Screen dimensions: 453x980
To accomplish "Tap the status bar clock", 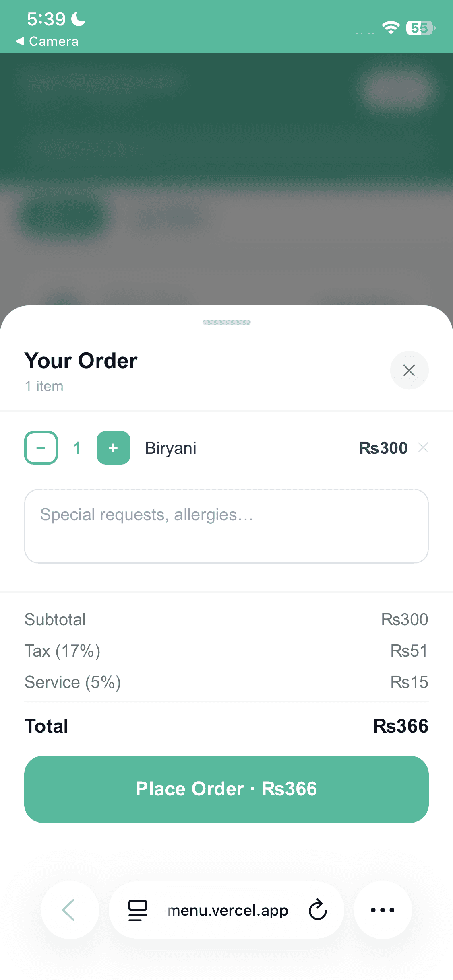I will 46,19.
